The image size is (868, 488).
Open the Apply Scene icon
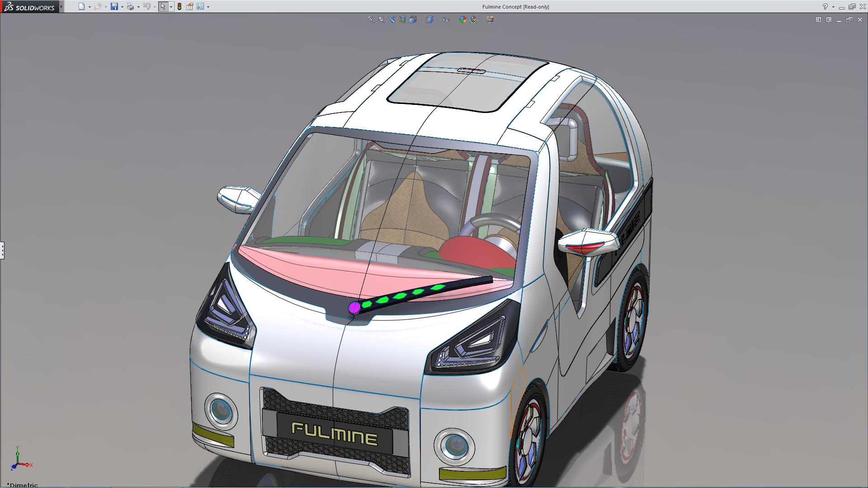click(473, 19)
